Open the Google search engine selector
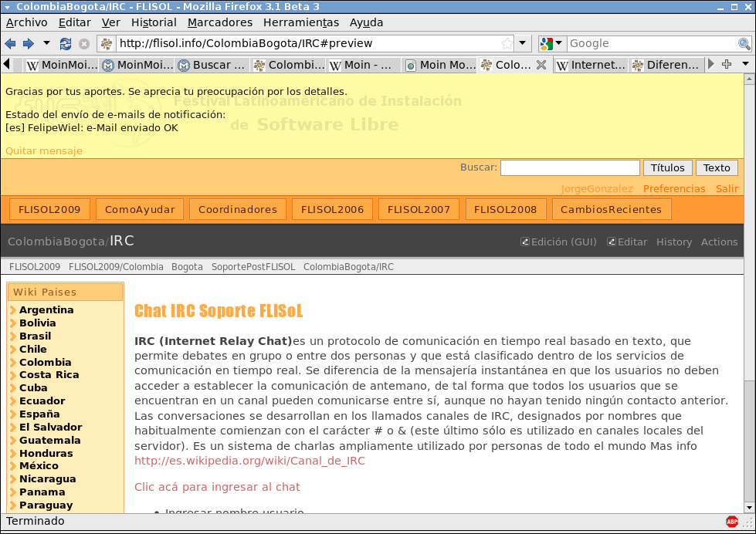Image resolution: width=756 pixels, height=534 pixels. pyautogui.click(x=551, y=44)
